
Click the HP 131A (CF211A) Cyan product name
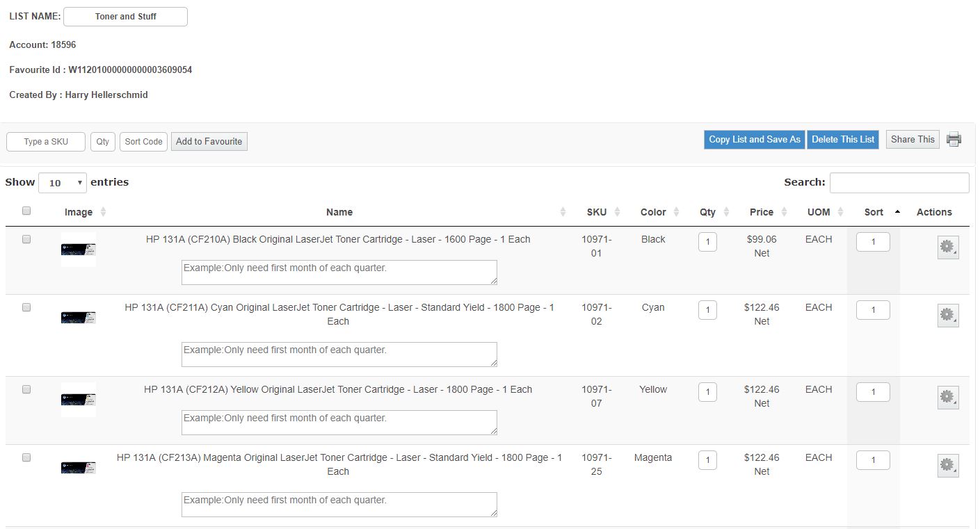pyautogui.click(x=339, y=314)
